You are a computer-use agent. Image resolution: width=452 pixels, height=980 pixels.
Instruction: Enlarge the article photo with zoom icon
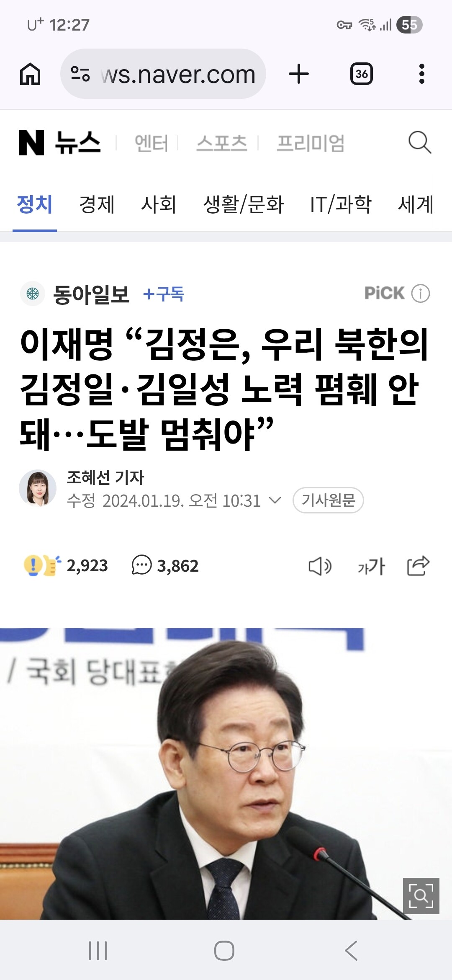[x=421, y=896]
